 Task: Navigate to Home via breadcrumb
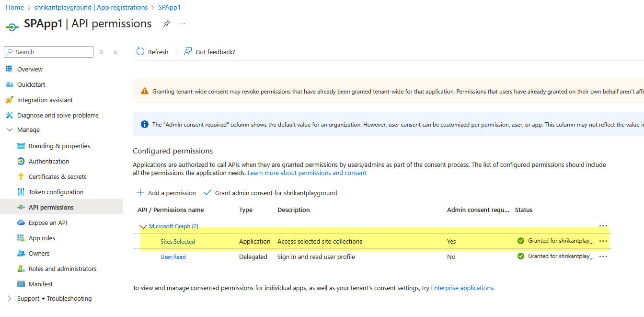(x=14, y=7)
